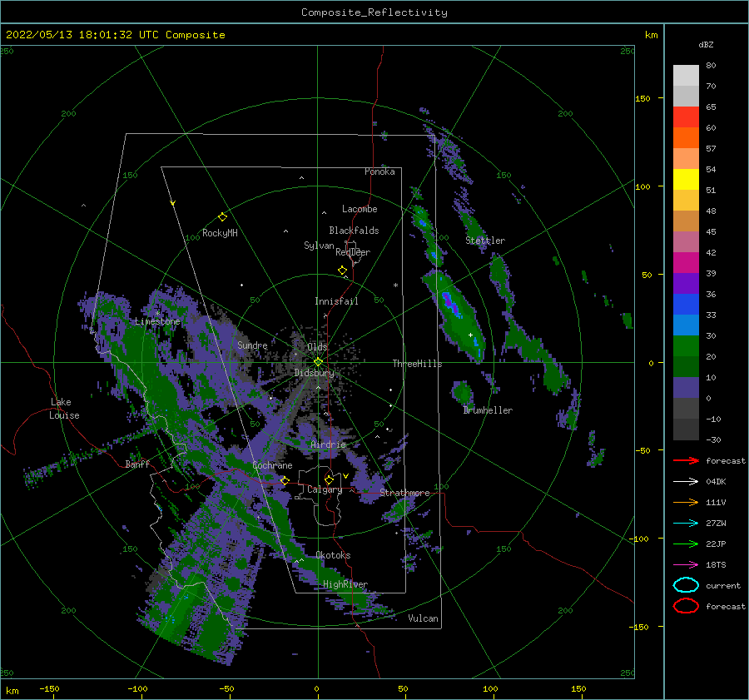The height and width of the screenshot is (700, 749).
Task: Pick the 30 dBZ bright green swatch
Action: click(x=686, y=345)
